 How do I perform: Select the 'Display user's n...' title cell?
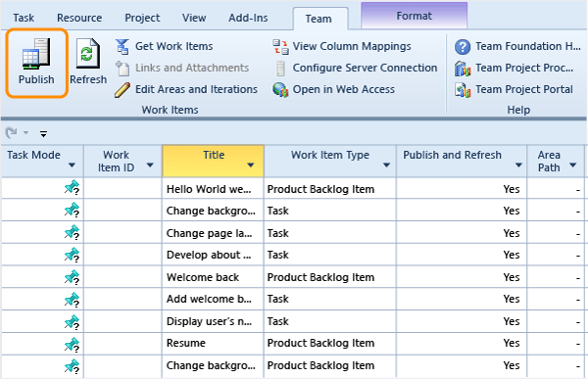pos(213,321)
